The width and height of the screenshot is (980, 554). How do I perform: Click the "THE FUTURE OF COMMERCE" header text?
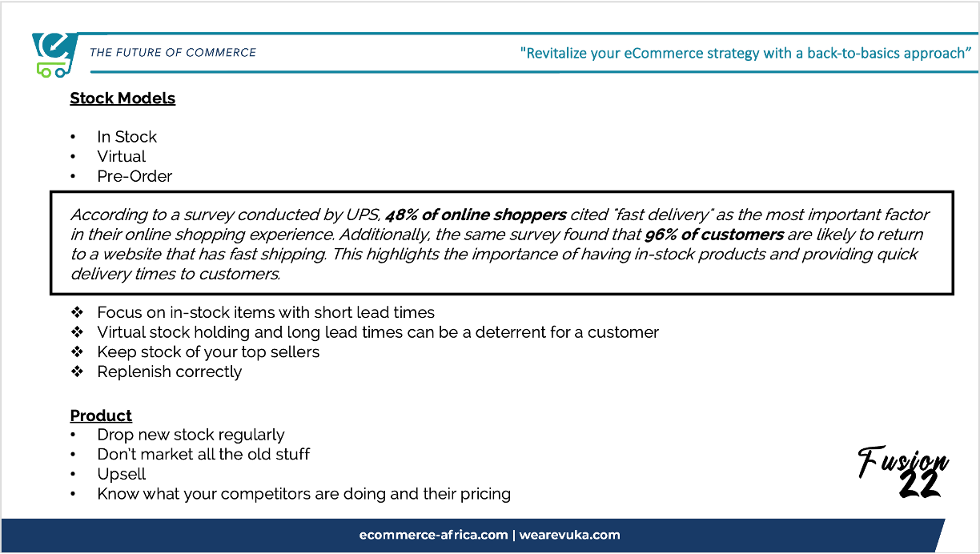point(173,53)
